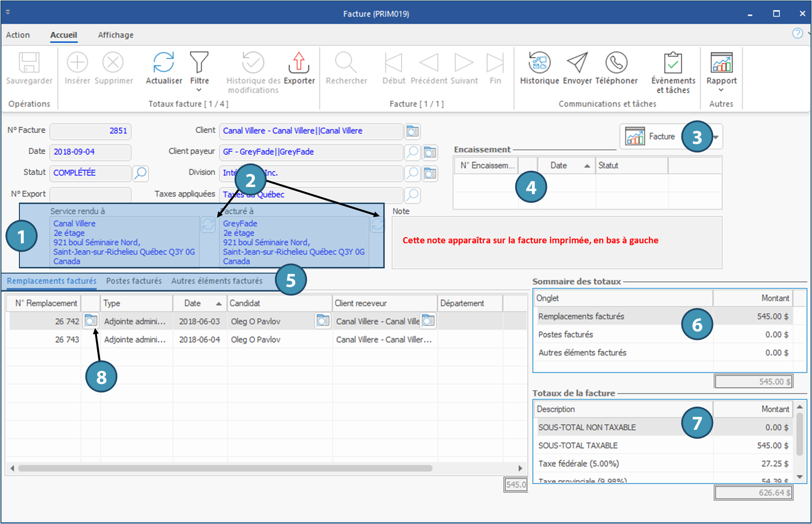The height and width of the screenshot is (524, 812).
Task: Open replacement 26 742 detail icon
Action: [x=90, y=321]
